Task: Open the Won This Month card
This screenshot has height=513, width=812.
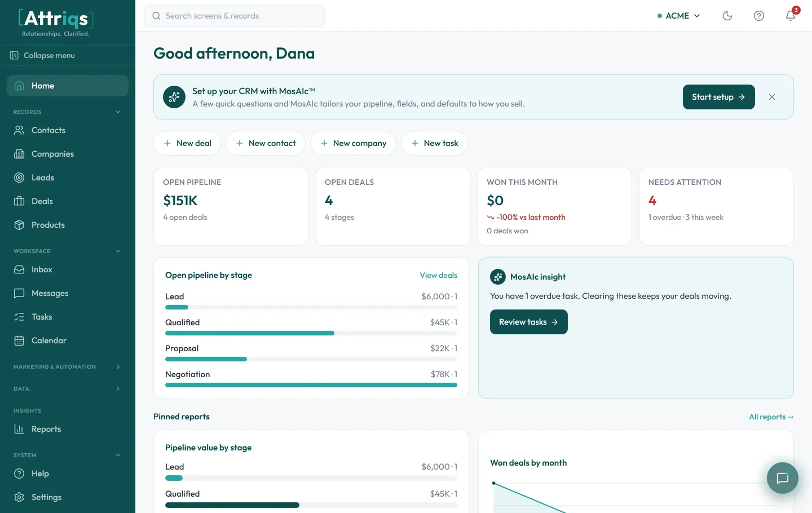Action: (x=554, y=206)
